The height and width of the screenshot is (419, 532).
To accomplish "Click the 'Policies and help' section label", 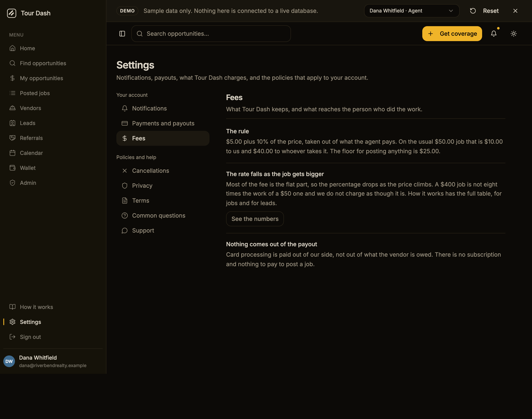I will pos(136,157).
